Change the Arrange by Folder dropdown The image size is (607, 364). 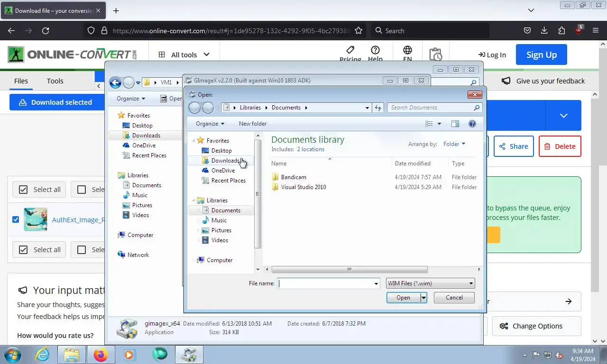(x=454, y=144)
